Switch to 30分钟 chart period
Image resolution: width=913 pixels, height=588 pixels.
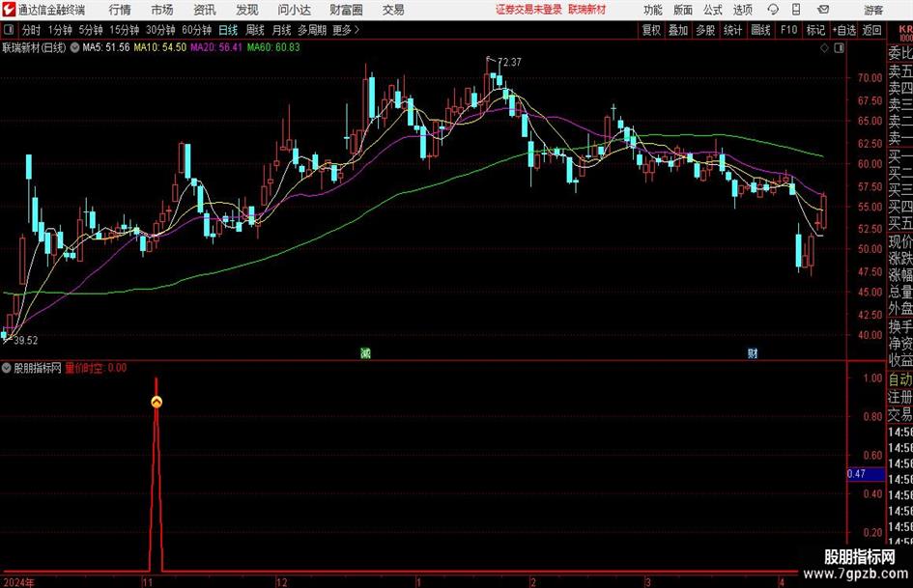pyautogui.click(x=160, y=30)
